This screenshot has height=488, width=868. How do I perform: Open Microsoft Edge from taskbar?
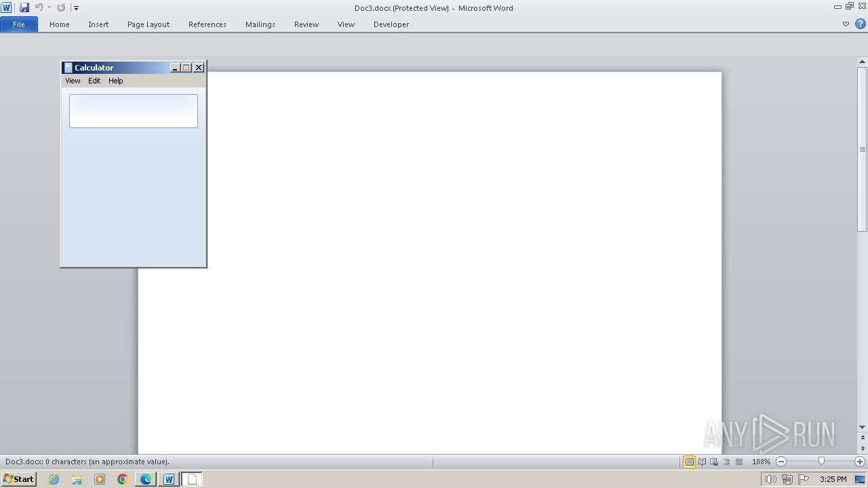click(x=146, y=479)
